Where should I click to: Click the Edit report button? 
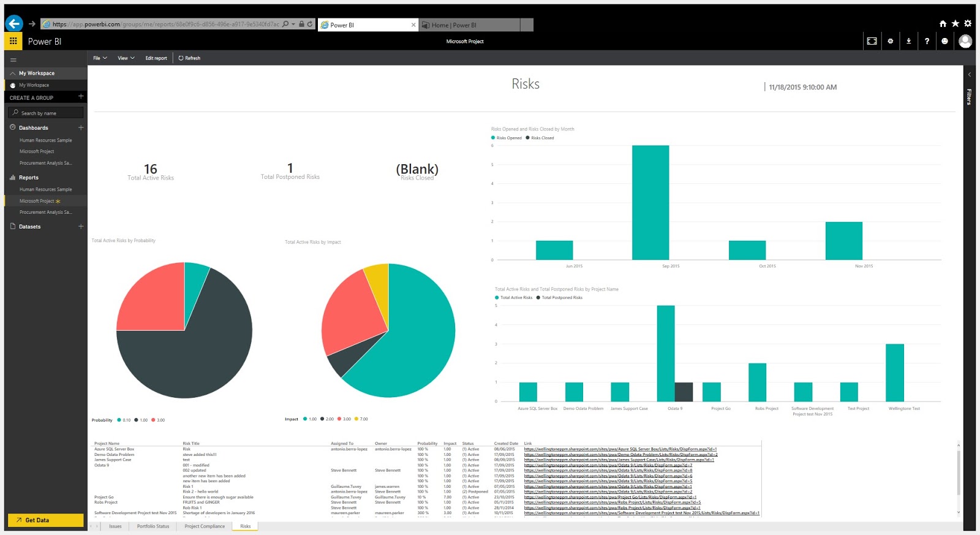tap(156, 58)
